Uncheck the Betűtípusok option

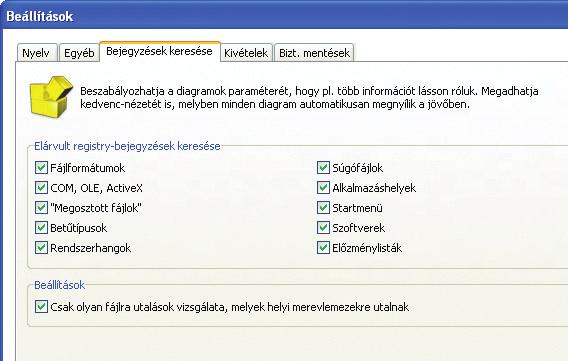[x=41, y=227]
